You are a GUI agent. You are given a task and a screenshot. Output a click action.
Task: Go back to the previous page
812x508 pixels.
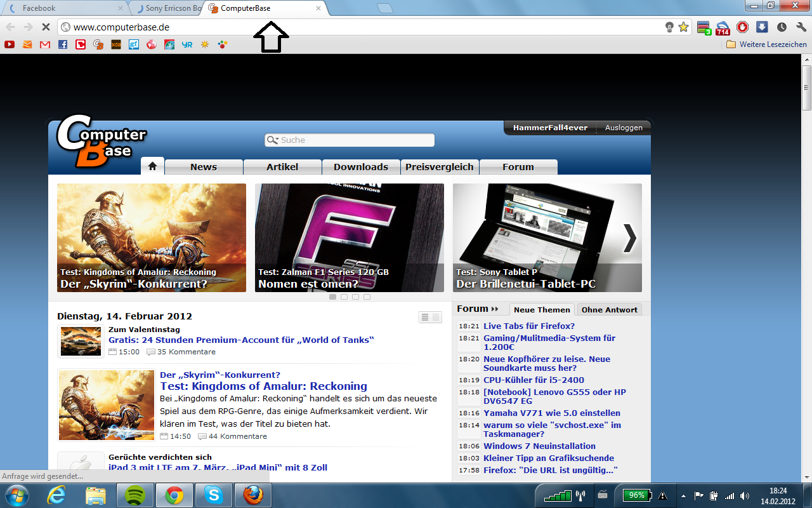pyautogui.click(x=10, y=27)
